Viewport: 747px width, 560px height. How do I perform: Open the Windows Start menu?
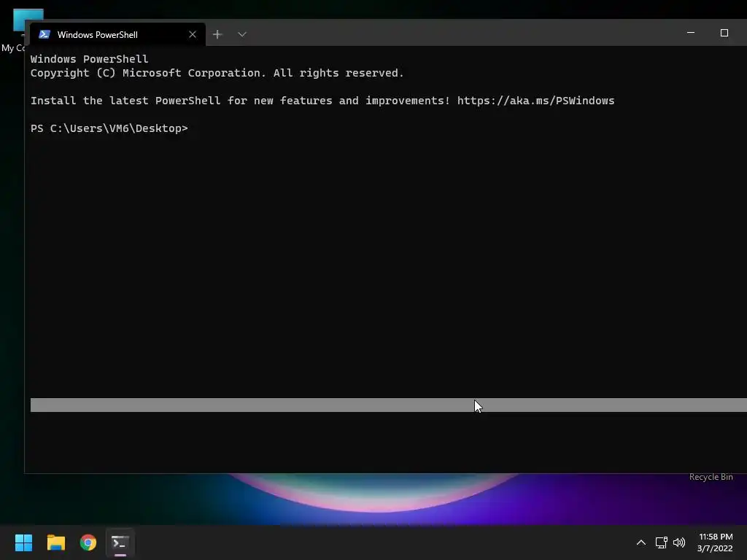pos(23,542)
